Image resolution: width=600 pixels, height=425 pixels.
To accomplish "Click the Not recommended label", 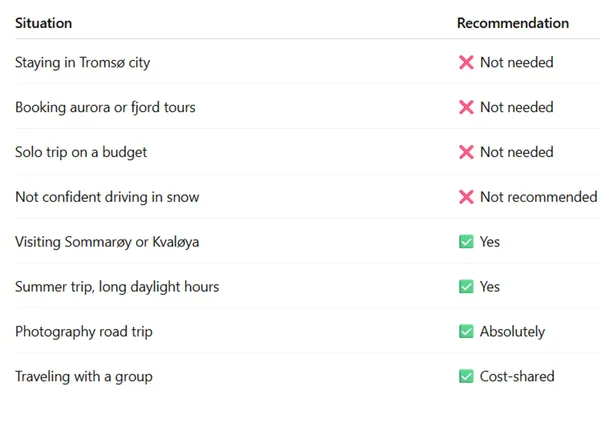I will [x=538, y=197].
